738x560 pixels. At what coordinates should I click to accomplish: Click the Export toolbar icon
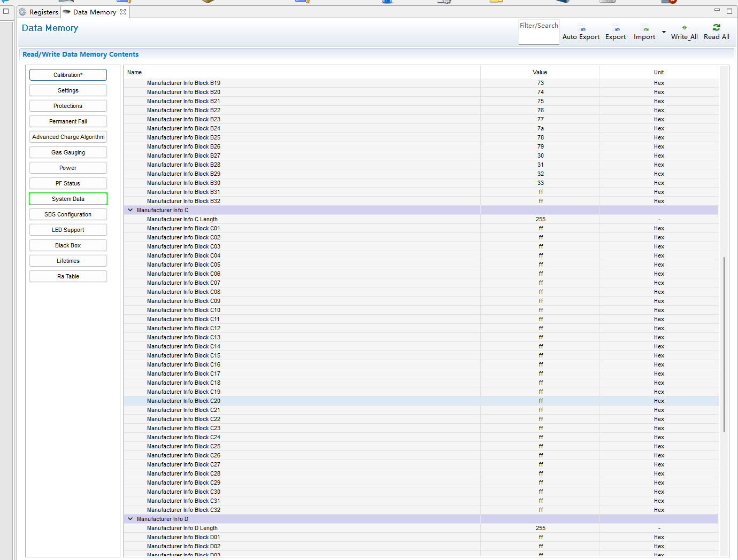[617, 29]
